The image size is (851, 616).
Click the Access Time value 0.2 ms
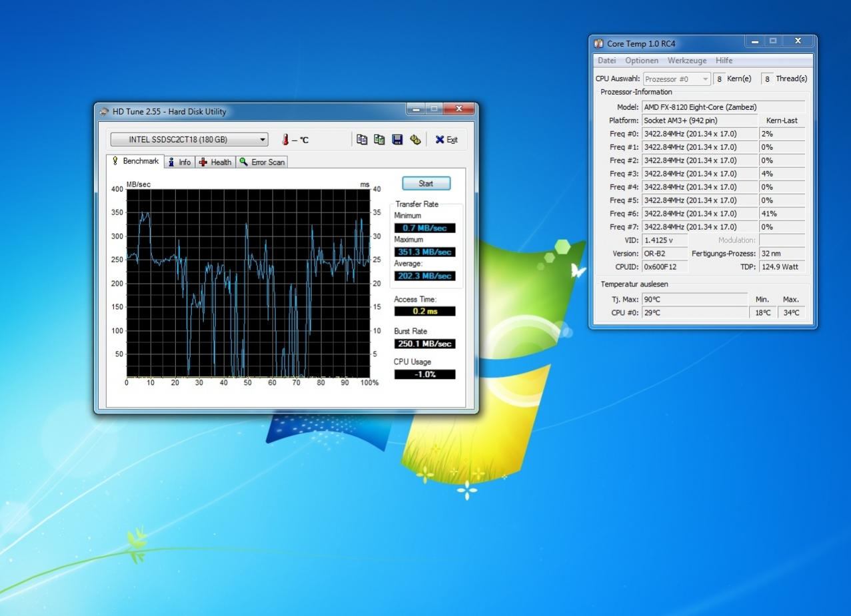click(425, 311)
